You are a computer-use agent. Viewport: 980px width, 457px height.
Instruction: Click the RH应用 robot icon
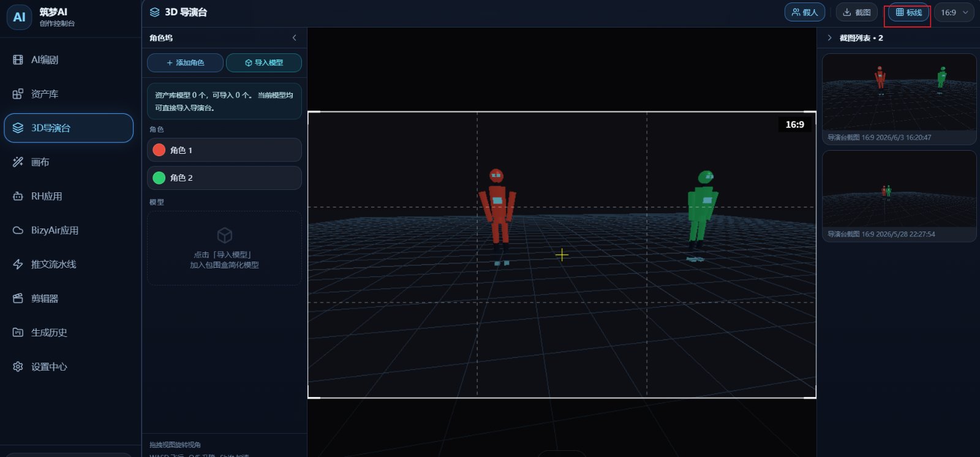[18, 197]
